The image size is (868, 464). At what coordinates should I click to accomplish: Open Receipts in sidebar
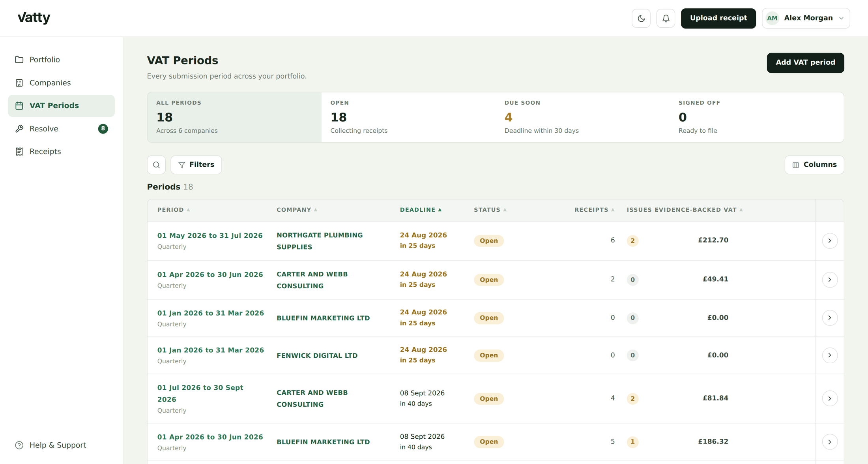(x=61, y=152)
